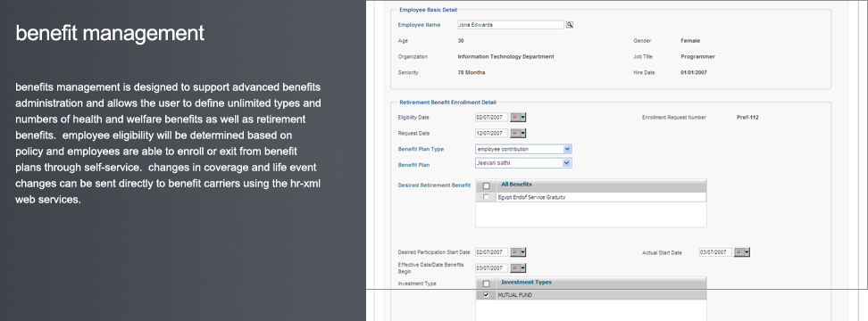The image size is (868, 321).
Task: Open the Benefit Plan dropdown showing Jeevan sathi
Action: click(567, 163)
